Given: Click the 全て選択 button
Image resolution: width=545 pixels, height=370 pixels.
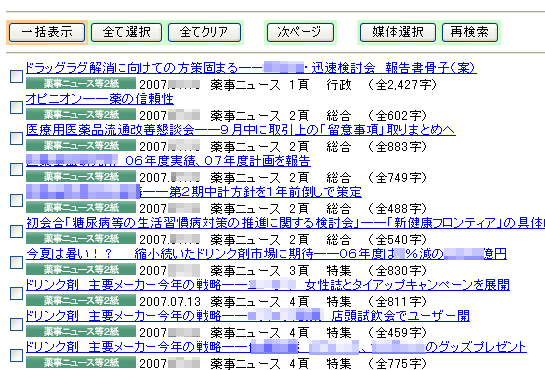Looking at the screenshot, I should [x=127, y=32].
